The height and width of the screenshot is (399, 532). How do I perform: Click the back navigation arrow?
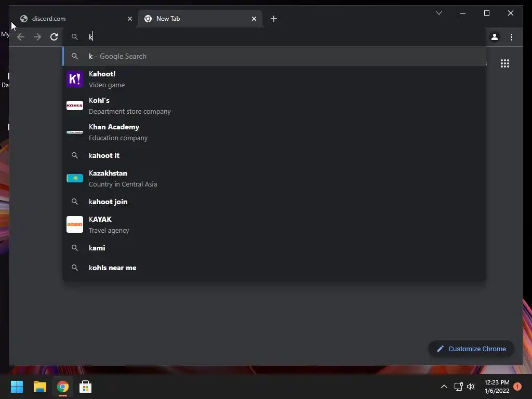point(21,37)
